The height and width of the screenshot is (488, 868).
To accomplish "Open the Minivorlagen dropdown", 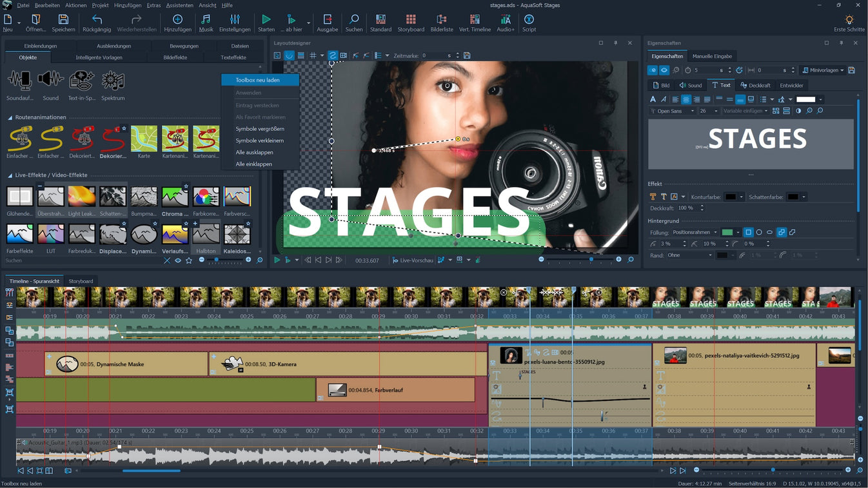I will coord(824,70).
